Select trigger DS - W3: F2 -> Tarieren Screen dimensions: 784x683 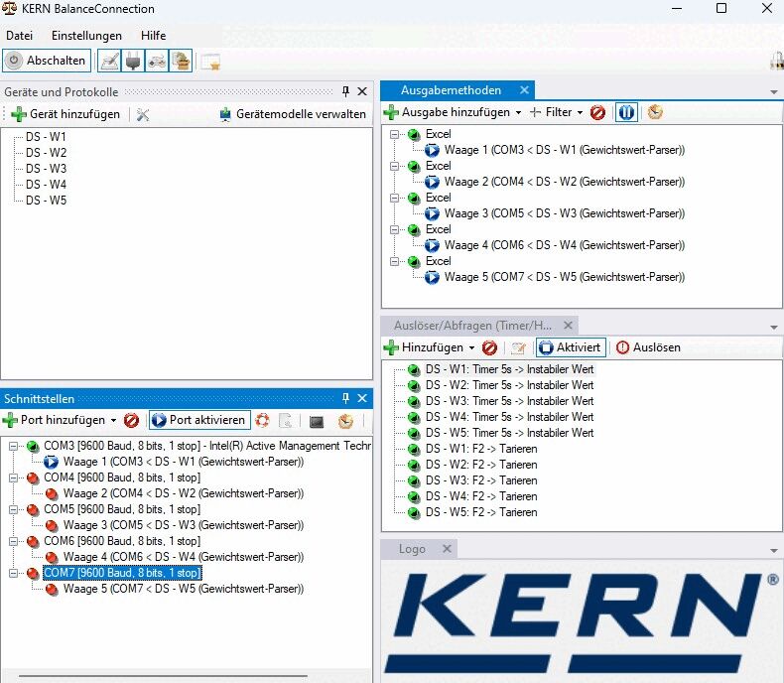pos(481,481)
